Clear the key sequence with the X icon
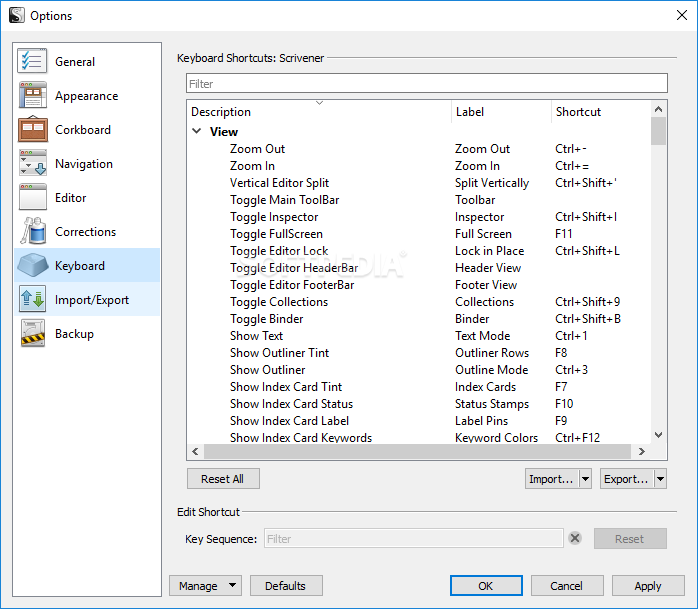The height and width of the screenshot is (609, 698). click(575, 538)
